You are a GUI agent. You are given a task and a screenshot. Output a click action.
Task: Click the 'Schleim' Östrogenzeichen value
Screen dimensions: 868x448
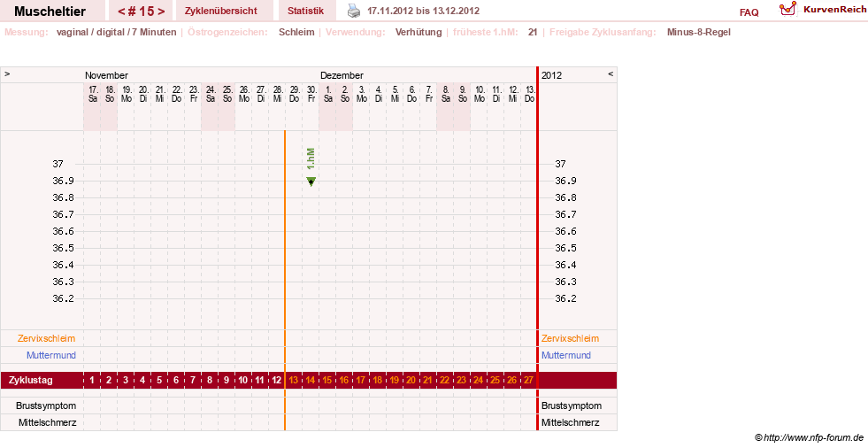(x=296, y=32)
